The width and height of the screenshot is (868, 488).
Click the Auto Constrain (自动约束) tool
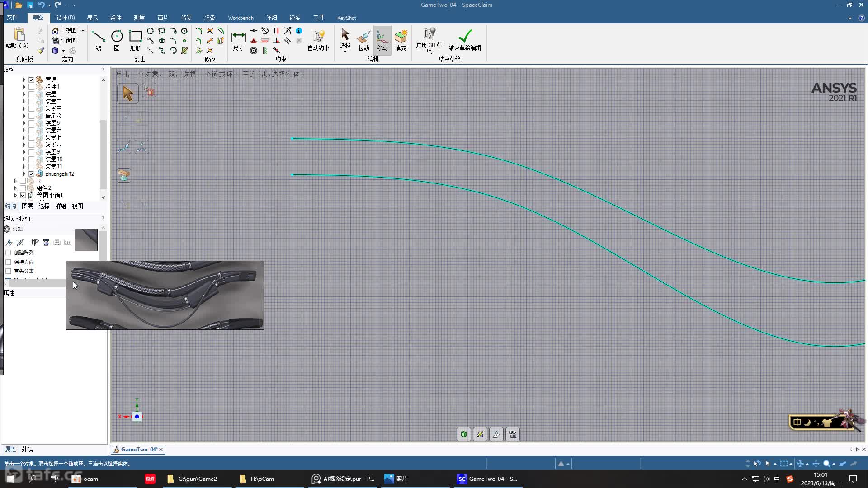(318, 40)
